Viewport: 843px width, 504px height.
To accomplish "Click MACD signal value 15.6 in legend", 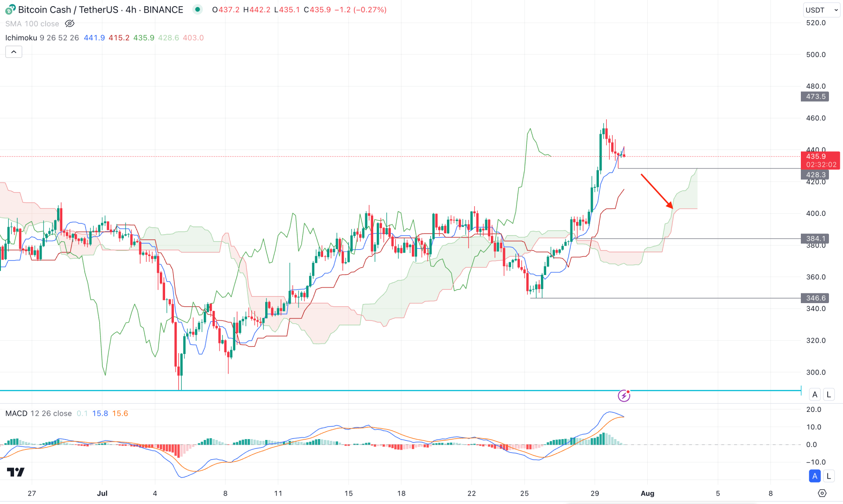I will (x=120, y=413).
